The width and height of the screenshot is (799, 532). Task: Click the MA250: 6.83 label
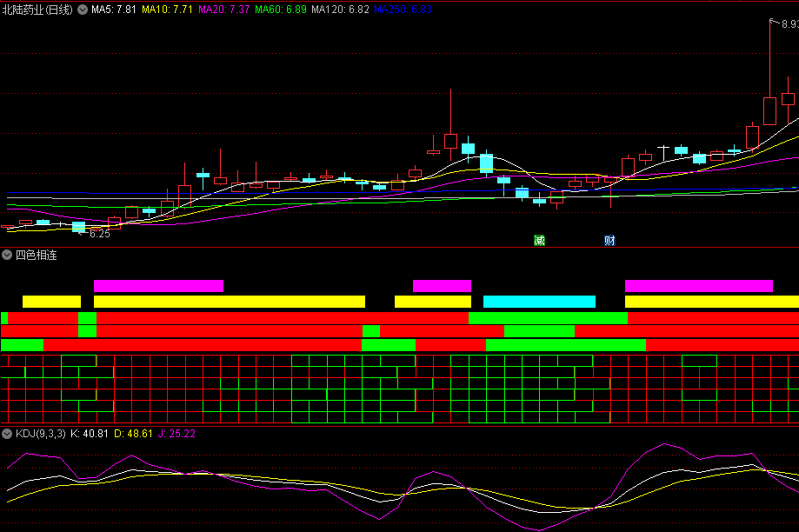pyautogui.click(x=403, y=10)
